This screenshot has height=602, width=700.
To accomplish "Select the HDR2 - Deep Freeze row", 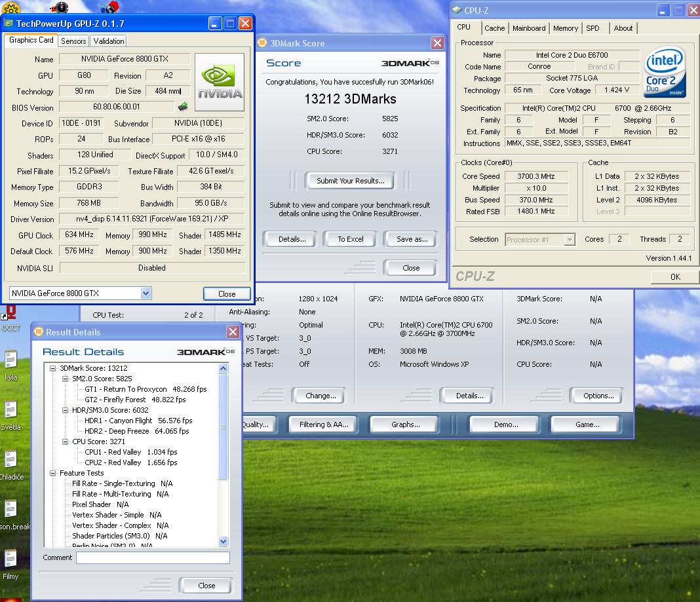I will (136, 431).
